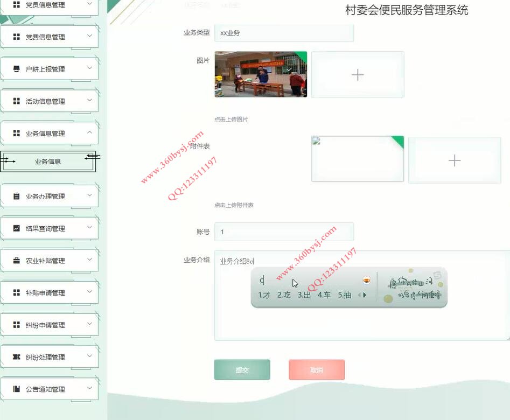Screen dimensions: 510x420
Task: Expand 党费信息管理 chevron
Action: [90, 36]
